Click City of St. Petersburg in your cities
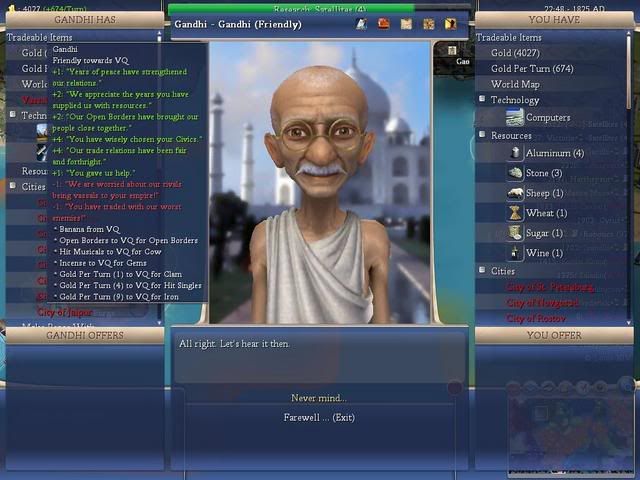This screenshot has width=640, height=480. [x=550, y=287]
